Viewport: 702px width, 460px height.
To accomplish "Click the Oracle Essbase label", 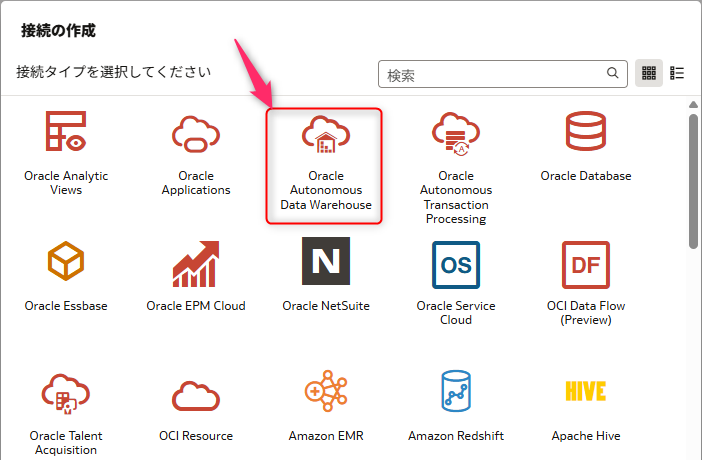I will [x=66, y=306].
